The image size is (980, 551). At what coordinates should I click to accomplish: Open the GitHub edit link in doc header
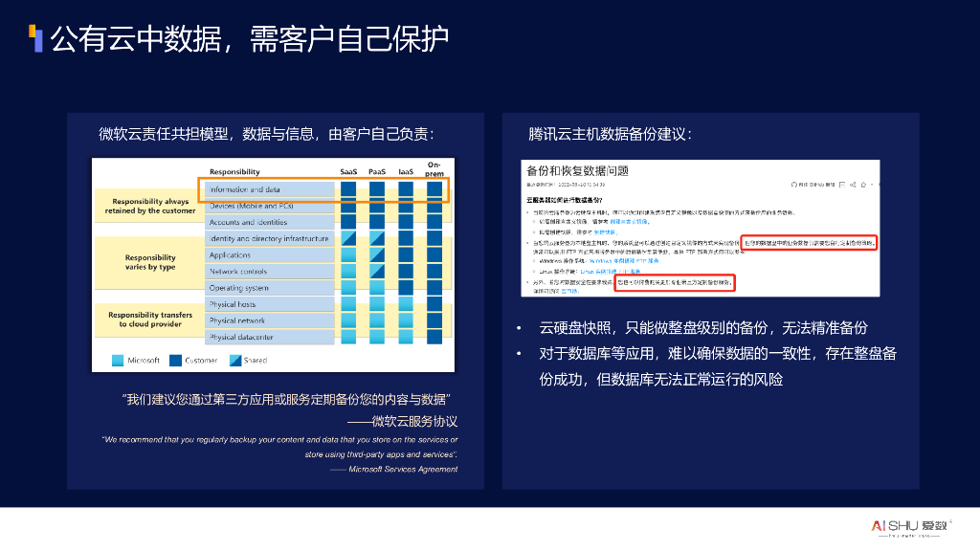(813, 185)
